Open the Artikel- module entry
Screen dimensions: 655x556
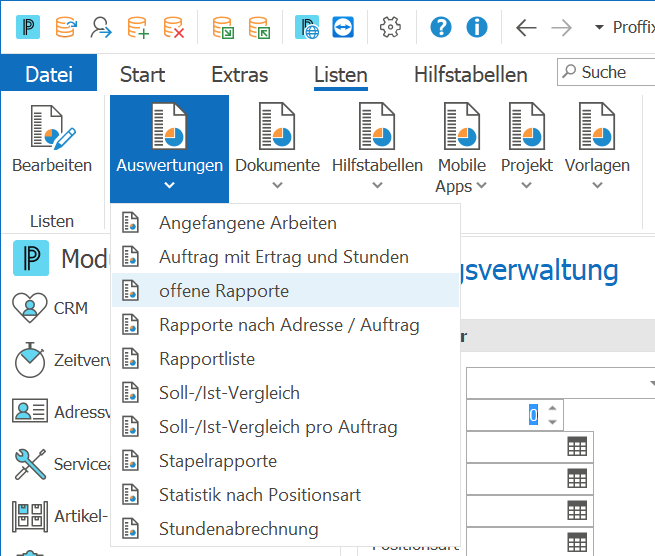pyautogui.click(x=61, y=516)
